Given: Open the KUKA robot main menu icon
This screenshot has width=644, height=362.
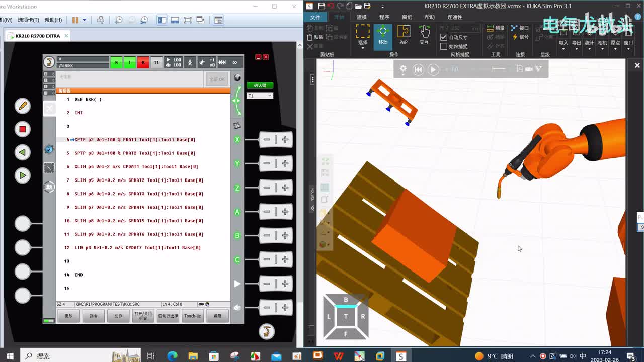Looking at the screenshot, I should coord(49,62).
